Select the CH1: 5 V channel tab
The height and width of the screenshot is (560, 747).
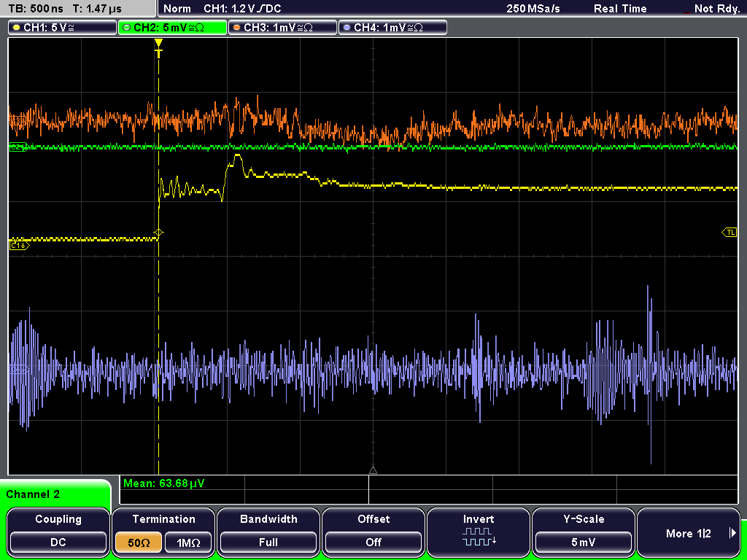coord(63,28)
